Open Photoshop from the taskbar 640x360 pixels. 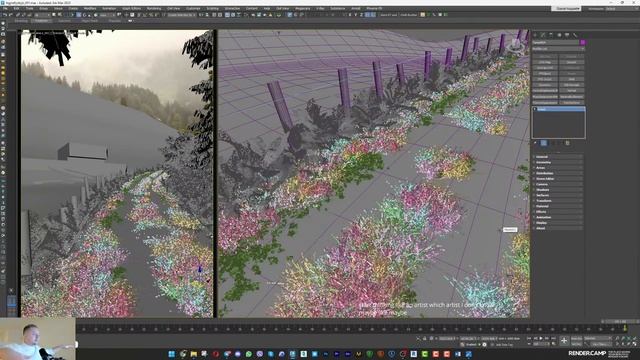click(x=326, y=354)
